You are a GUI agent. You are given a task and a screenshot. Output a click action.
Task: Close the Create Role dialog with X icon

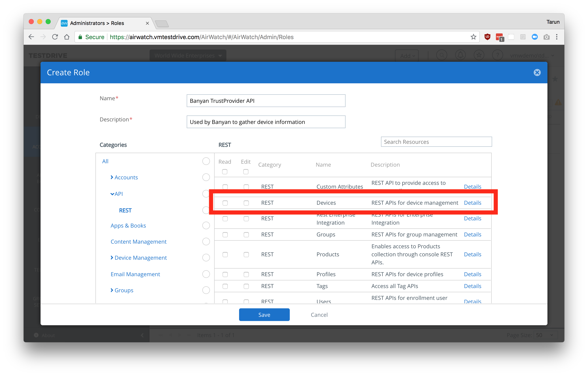point(537,73)
